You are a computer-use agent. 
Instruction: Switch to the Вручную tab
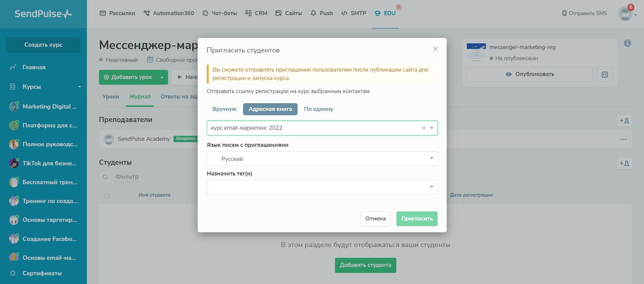(224, 109)
